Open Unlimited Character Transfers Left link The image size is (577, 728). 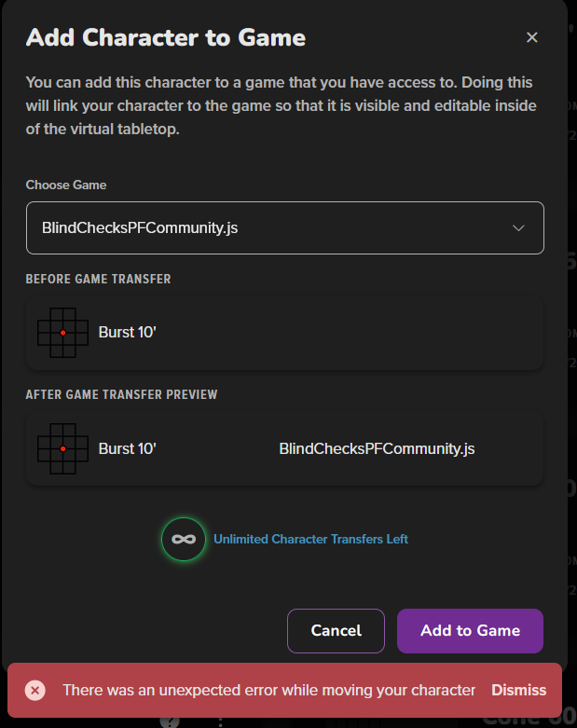point(310,539)
